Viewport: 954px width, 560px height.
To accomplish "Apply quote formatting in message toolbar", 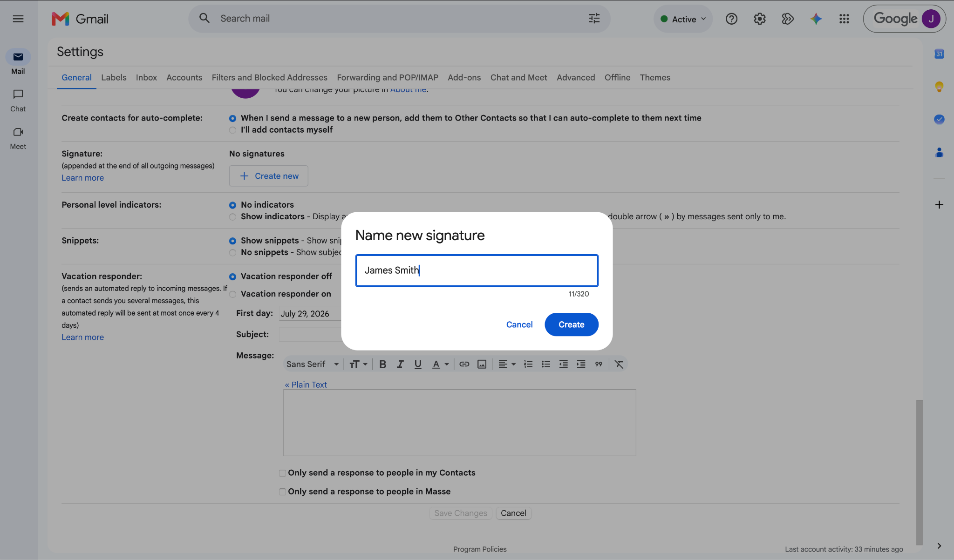I will tap(599, 364).
